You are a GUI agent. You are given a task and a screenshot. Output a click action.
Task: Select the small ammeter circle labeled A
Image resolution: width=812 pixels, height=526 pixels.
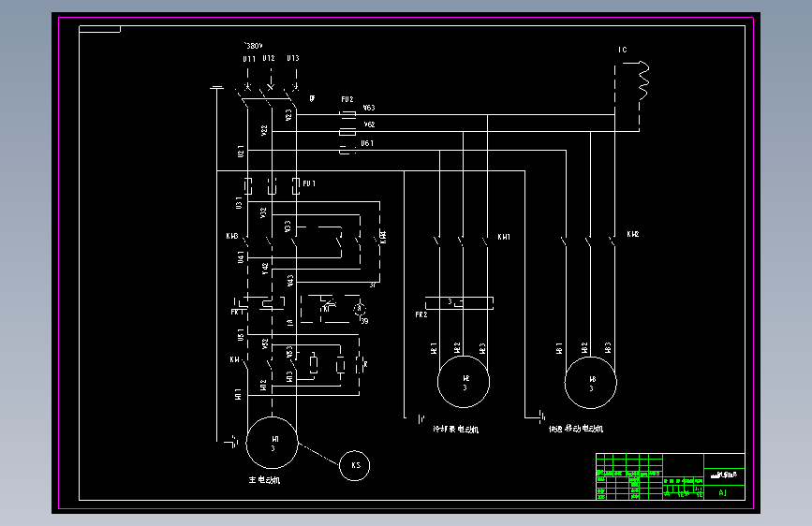coord(360,309)
